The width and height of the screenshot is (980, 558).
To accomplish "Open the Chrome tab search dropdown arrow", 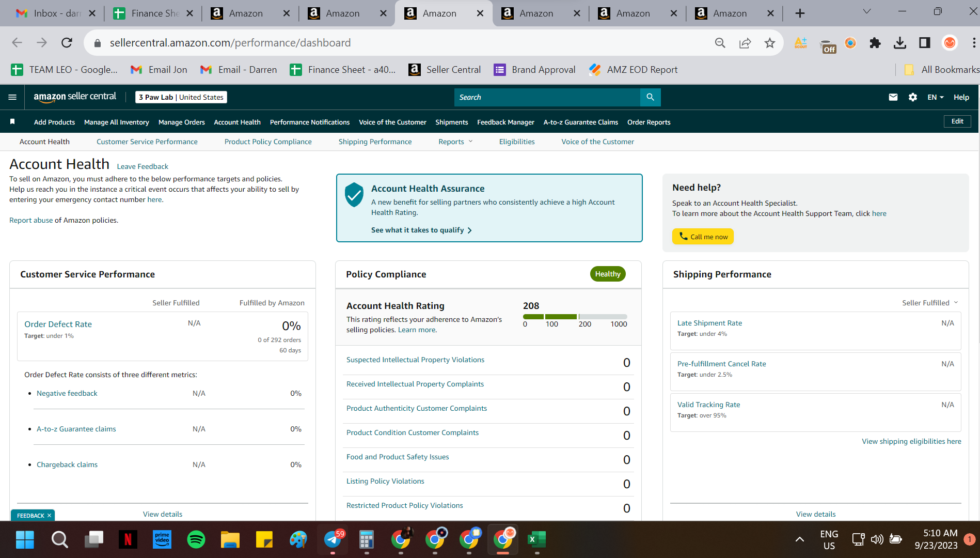I will click(x=867, y=11).
